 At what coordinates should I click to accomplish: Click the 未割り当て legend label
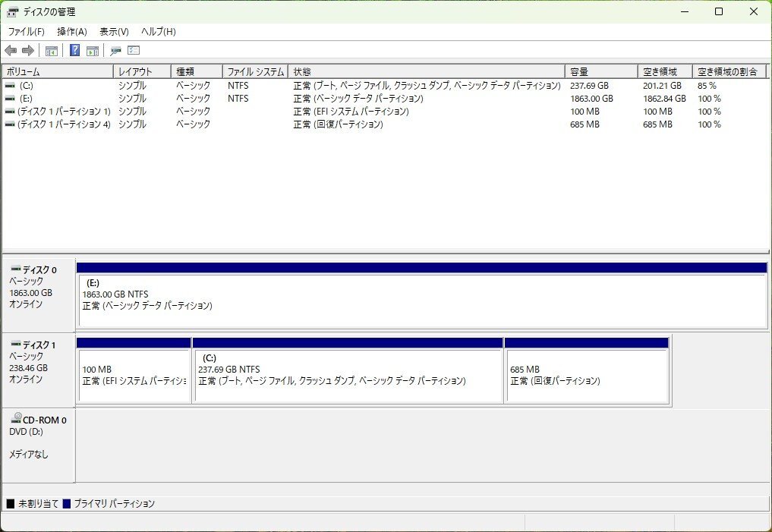39,503
